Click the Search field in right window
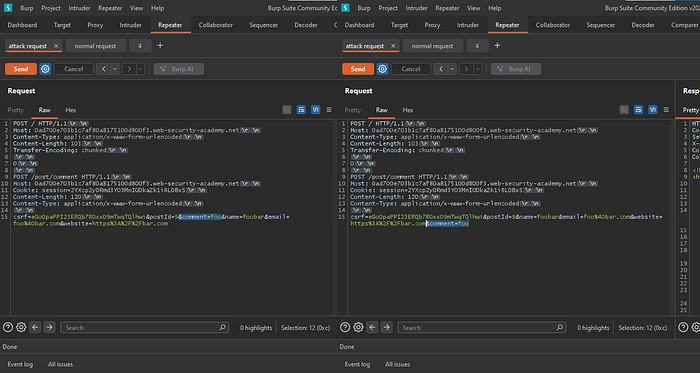This screenshot has height=373, width=700. tap(482, 327)
